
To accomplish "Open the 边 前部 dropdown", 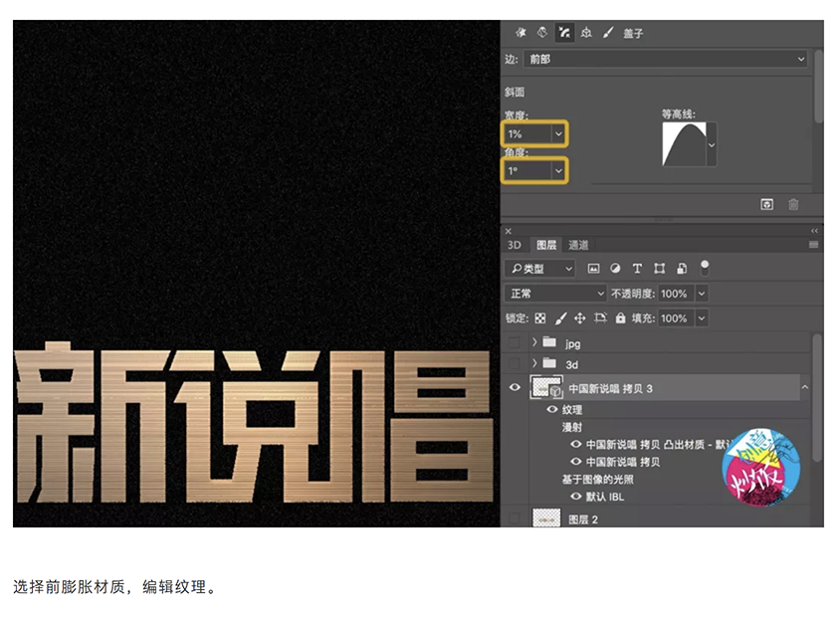I will (666, 59).
